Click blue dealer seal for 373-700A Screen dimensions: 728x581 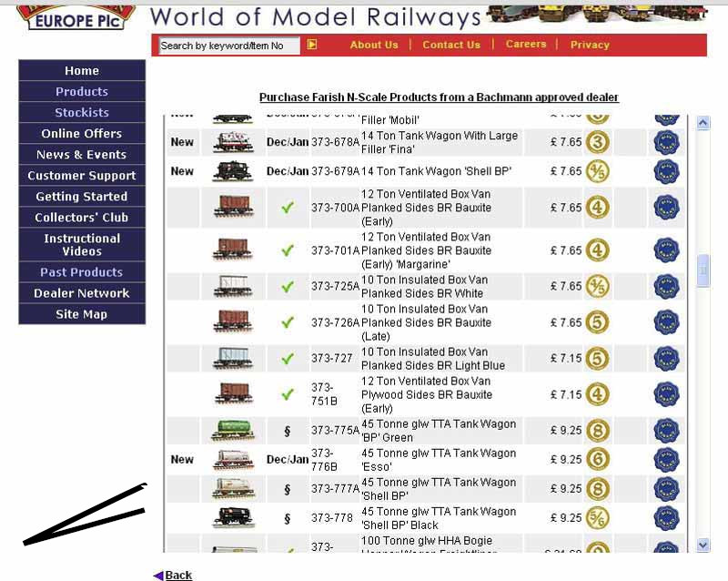[666, 208]
